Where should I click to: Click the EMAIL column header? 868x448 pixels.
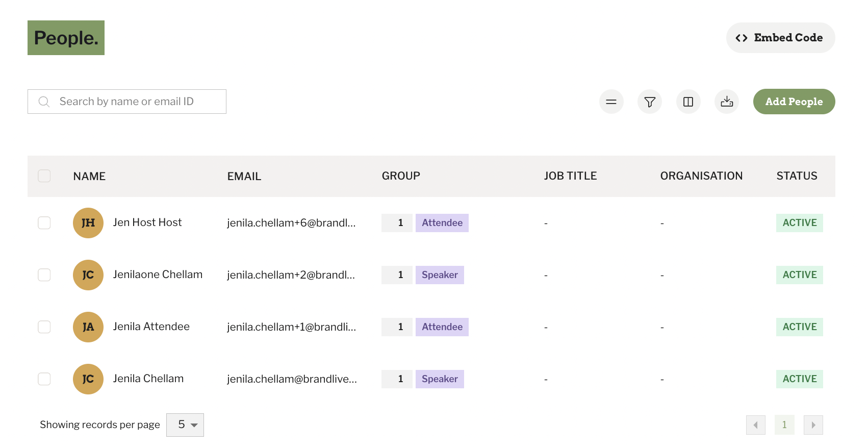(x=244, y=176)
